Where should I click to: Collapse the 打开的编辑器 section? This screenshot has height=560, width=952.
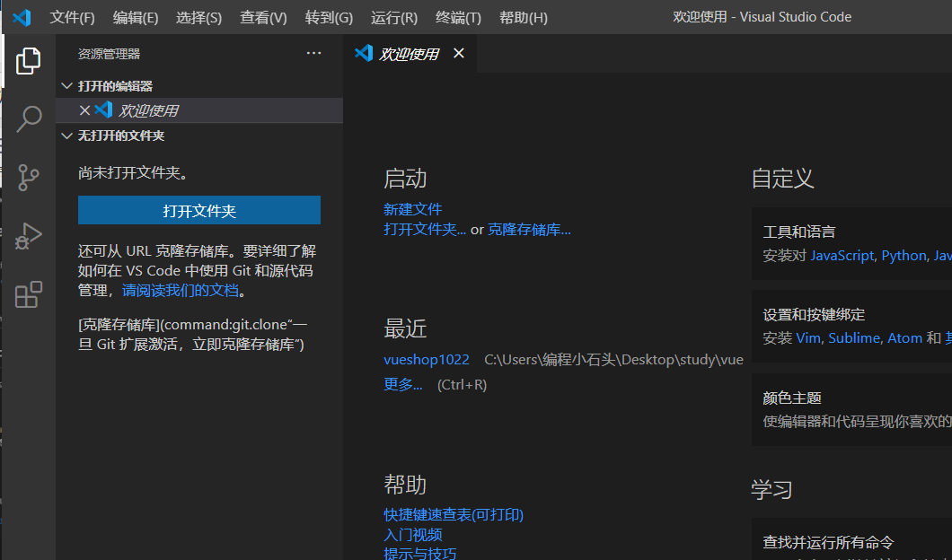pyautogui.click(x=66, y=86)
